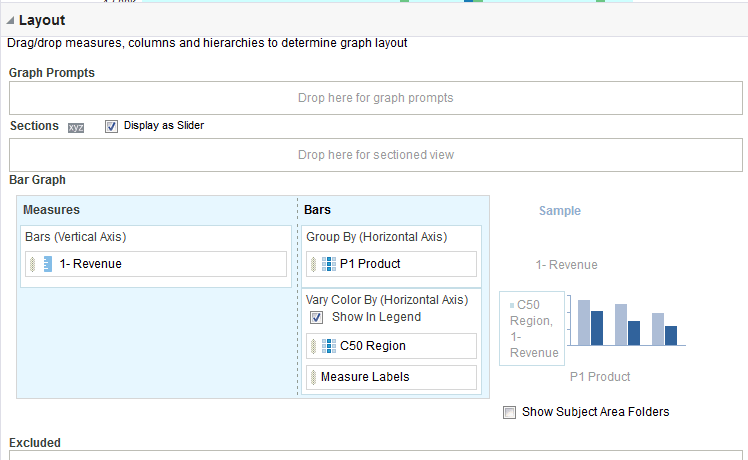Viewport: 748px width, 460px height.
Task: Select the 1- Revenue label text
Action: (90, 264)
